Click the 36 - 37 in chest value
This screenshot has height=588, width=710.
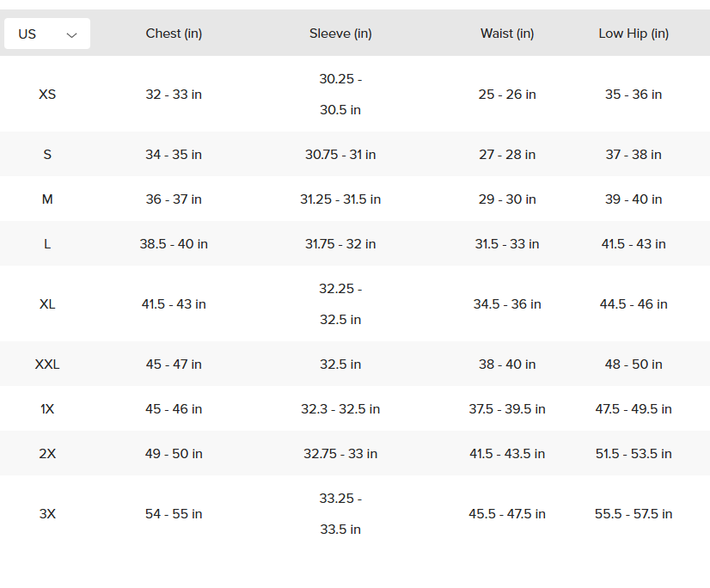coord(174,199)
